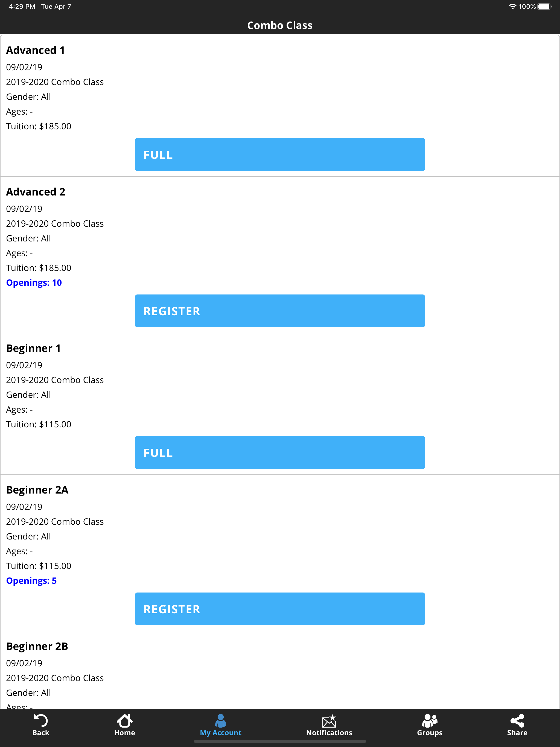Open the Notifications envelope icon
The height and width of the screenshot is (747, 560).
pos(329,721)
